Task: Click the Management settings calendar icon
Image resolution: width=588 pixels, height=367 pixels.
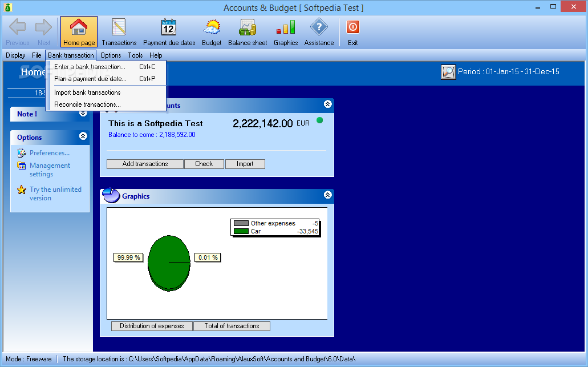Action: pos(22,166)
